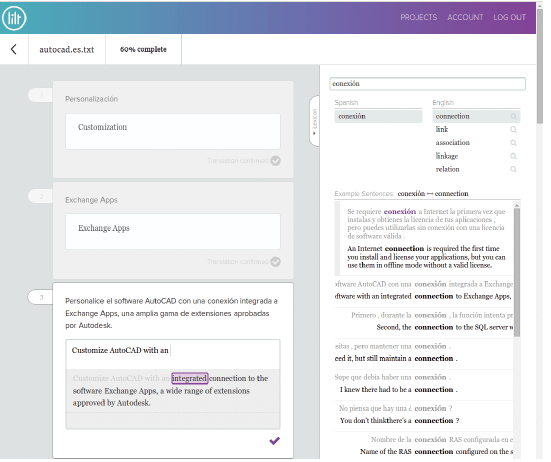
Task: Select English translation relation
Action: pos(447,169)
